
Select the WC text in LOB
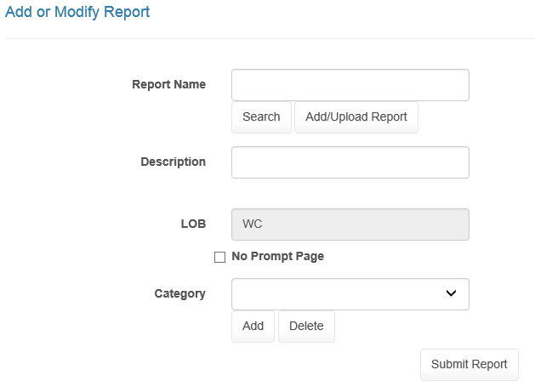coord(252,224)
